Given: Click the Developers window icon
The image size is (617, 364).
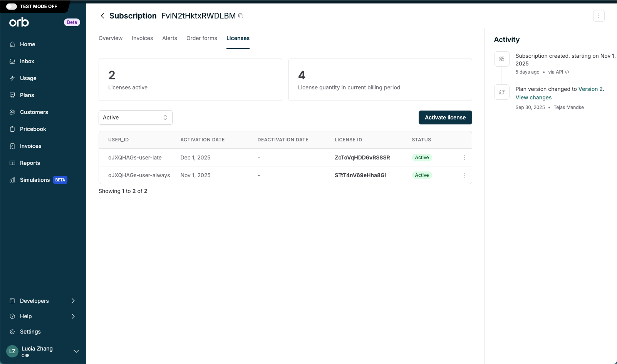Looking at the screenshot, I should pyautogui.click(x=12, y=301).
